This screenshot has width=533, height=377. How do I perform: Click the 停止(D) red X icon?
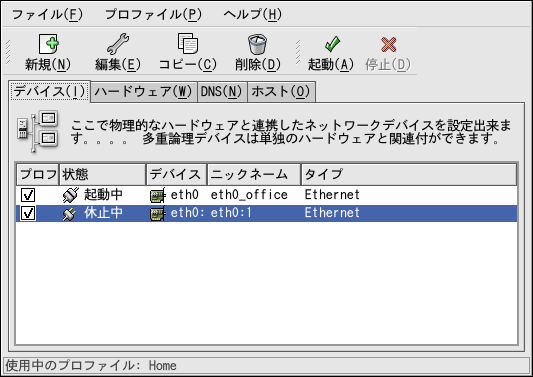[389, 45]
